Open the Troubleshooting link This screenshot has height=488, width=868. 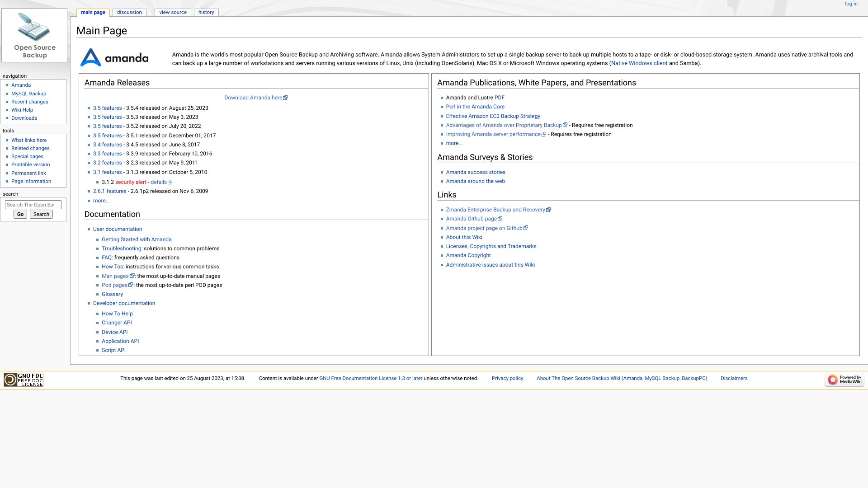121,249
